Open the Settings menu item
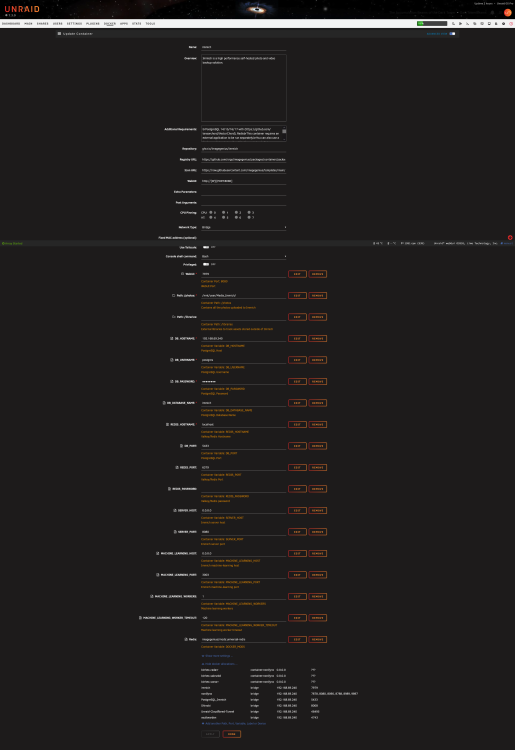This screenshot has width=515, height=750. click(x=74, y=23)
